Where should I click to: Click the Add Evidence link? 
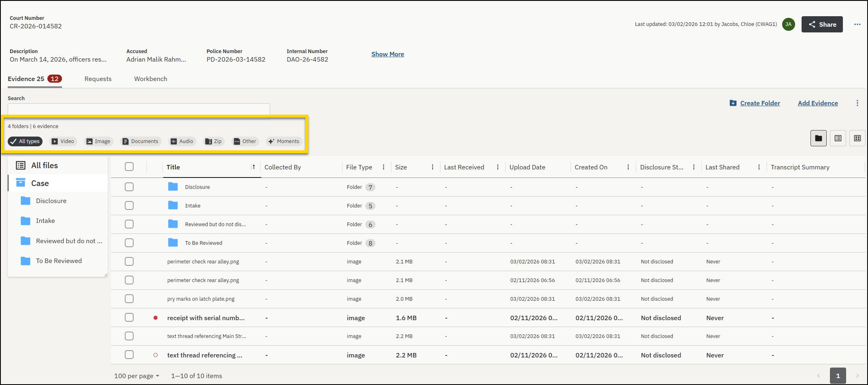coord(818,103)
